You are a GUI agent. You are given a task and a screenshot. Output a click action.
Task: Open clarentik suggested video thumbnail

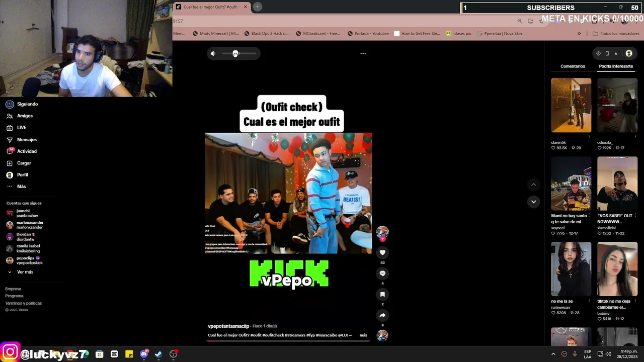[571, 105]
